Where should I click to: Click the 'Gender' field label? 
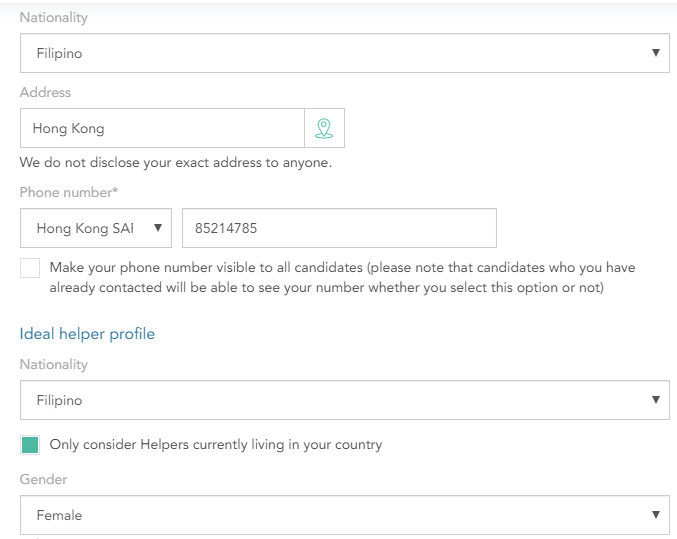[x=44, y=479]
